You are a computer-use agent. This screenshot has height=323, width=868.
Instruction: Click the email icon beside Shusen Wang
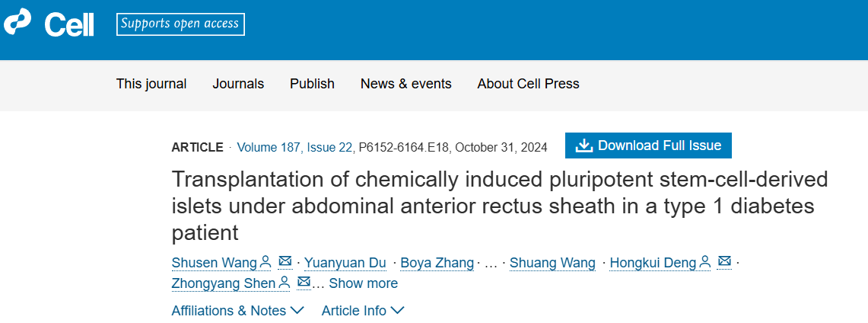(285, 262)
